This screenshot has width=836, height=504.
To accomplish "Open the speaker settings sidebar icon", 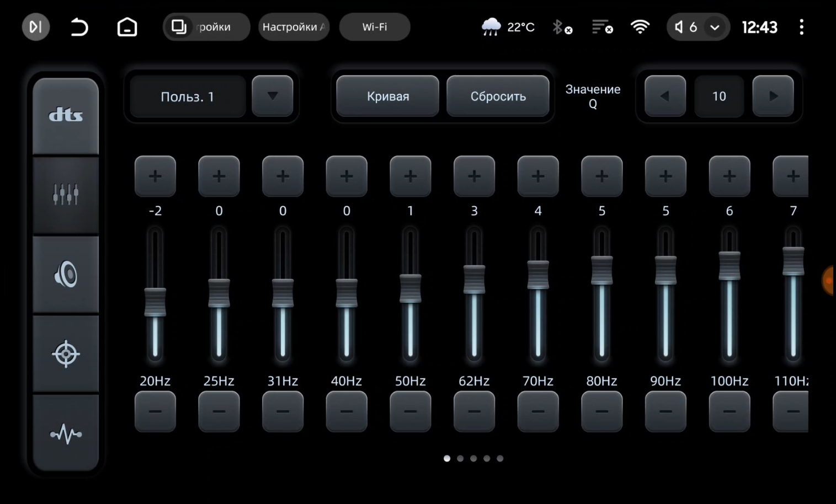I will click(66, 275).
